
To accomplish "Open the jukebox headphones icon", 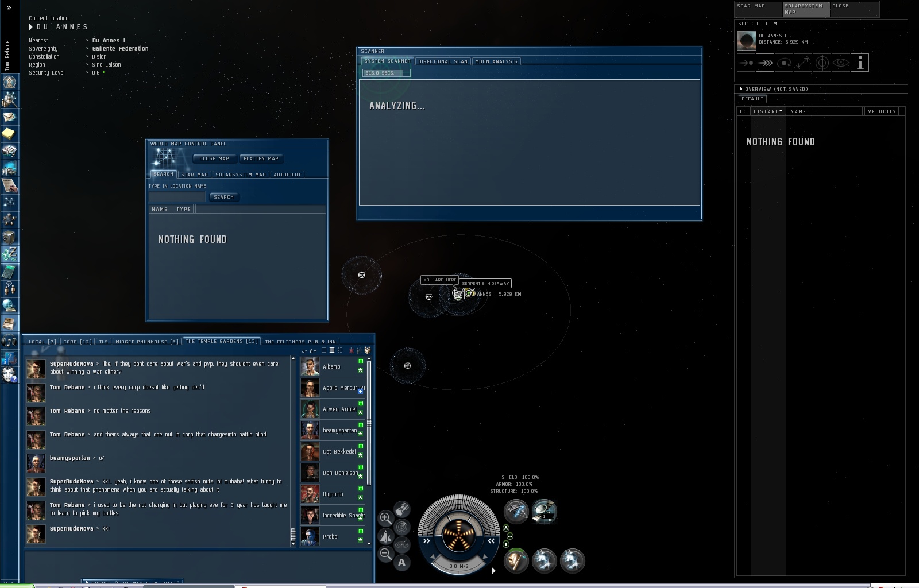I will click(x=9, y=340).
